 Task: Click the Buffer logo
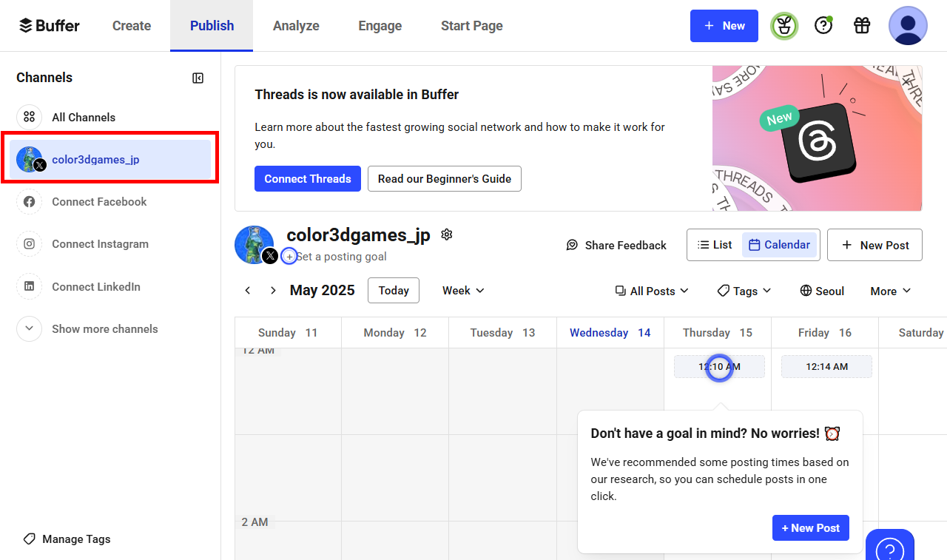coord(49,25)
